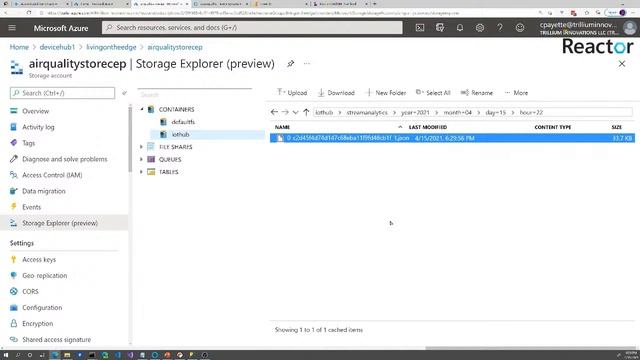Open Access Control (IAM)
The image size is (640, 360).
pyautogui.click(x=52, y=175)
